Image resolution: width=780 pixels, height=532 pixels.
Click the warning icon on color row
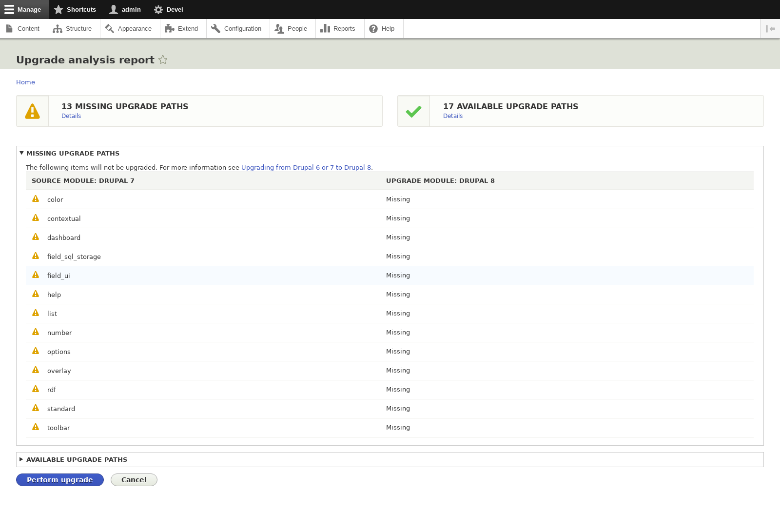36,199
